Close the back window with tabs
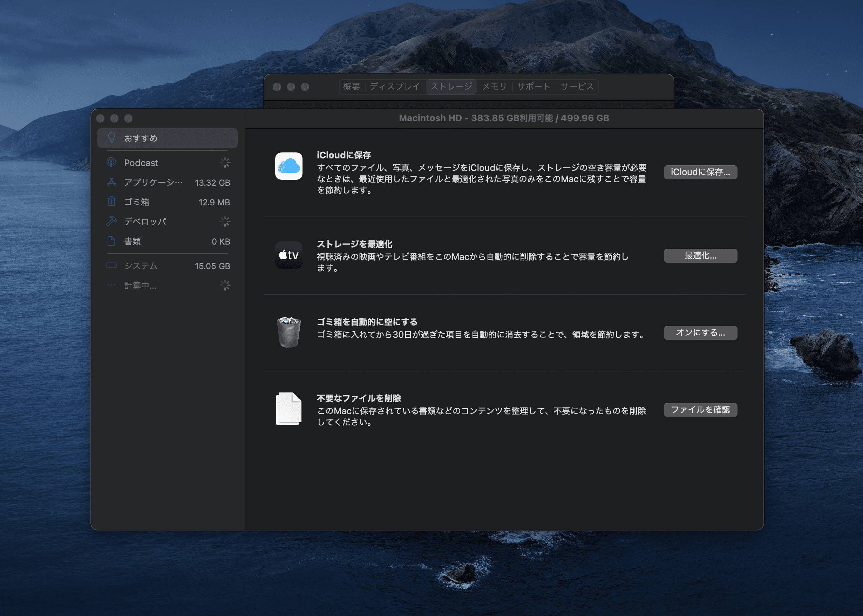This screenshot has height=616, width=863. coord(277,87)
